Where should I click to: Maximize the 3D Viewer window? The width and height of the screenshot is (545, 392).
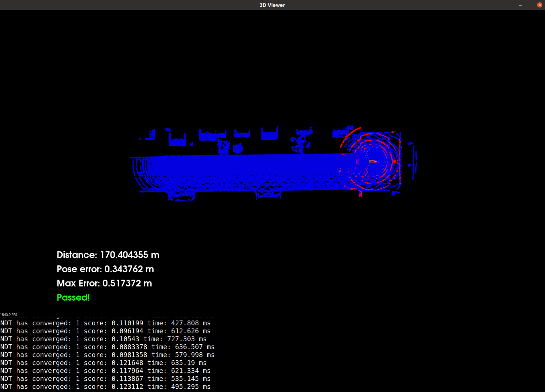coord(530,5)
